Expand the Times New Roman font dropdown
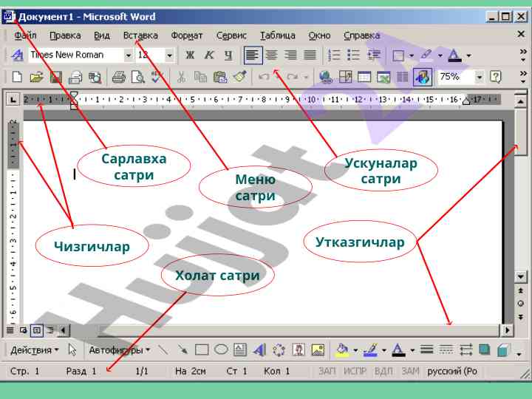 [x=129, y=55]
